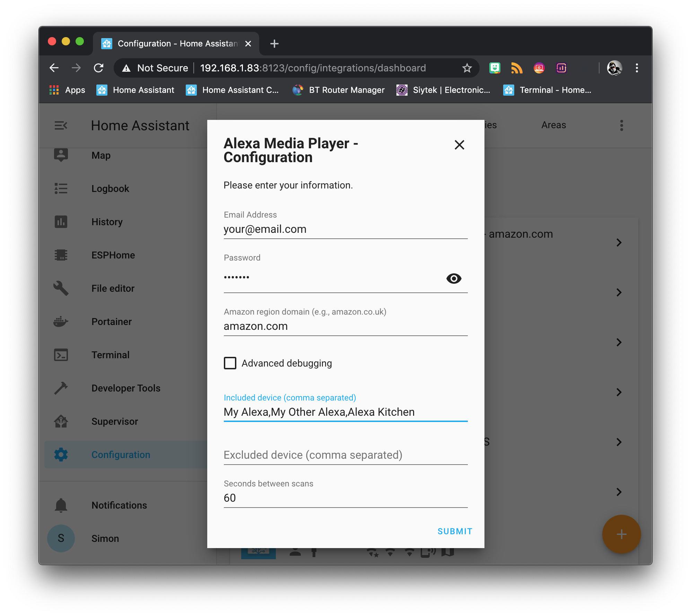
Task: Click the SUBMIT button
Action: [x=454, y=531]
